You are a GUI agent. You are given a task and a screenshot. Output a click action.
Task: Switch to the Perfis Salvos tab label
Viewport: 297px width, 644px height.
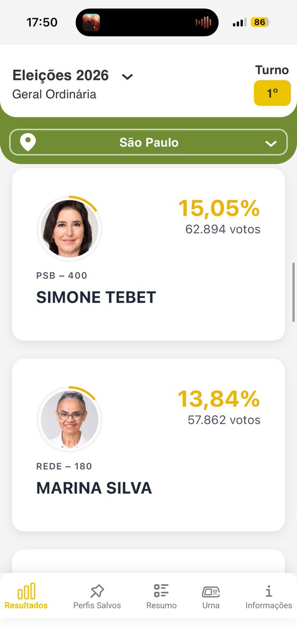pos(97,605)
